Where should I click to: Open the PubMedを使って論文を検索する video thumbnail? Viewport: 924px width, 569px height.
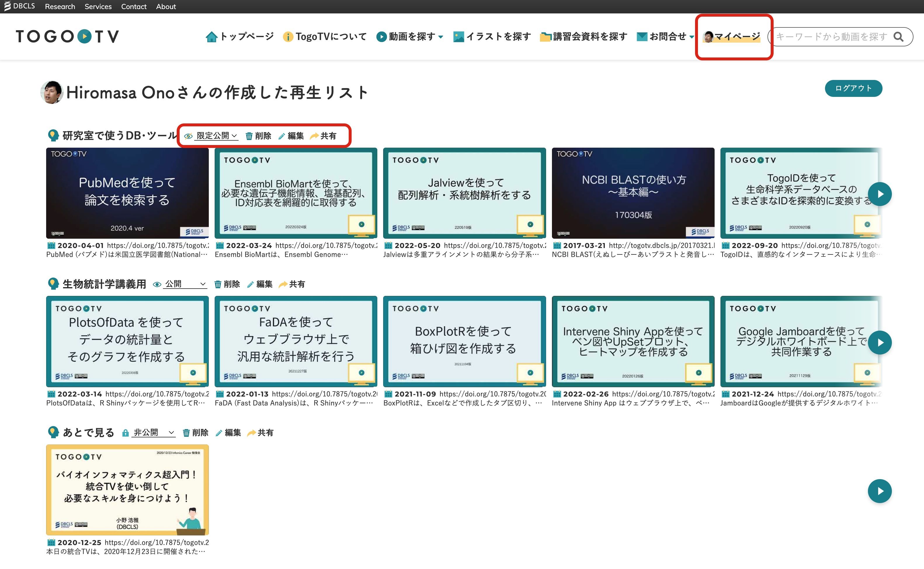coord(127,193)
